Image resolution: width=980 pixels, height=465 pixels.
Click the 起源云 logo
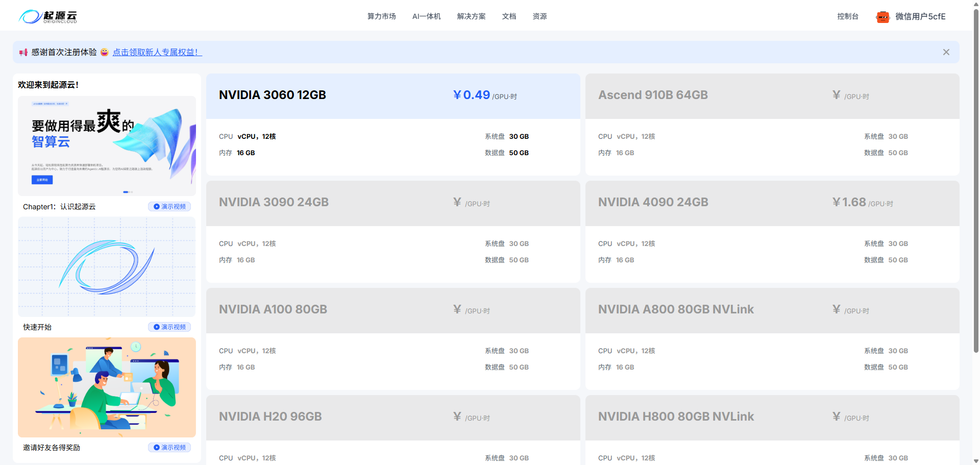[x=48, y=16]
